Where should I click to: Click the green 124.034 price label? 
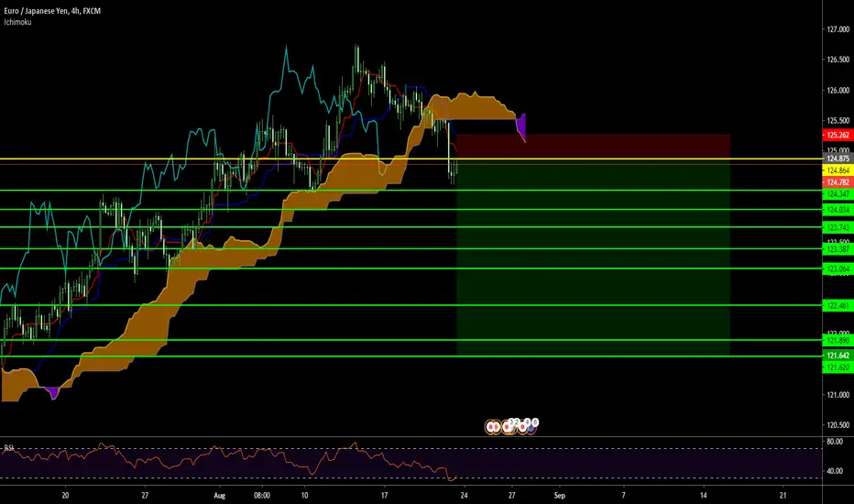coord(838,210)
